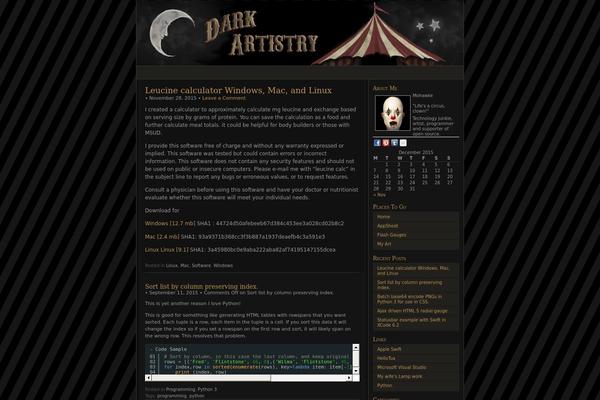
Task: Download the Windows [12.7 mb] file
Action: click(x=170, y=223)
